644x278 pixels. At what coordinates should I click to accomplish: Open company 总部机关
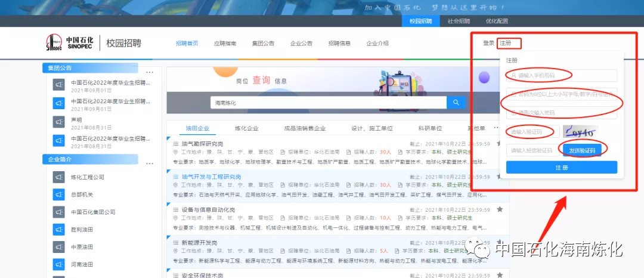[82, 194]
